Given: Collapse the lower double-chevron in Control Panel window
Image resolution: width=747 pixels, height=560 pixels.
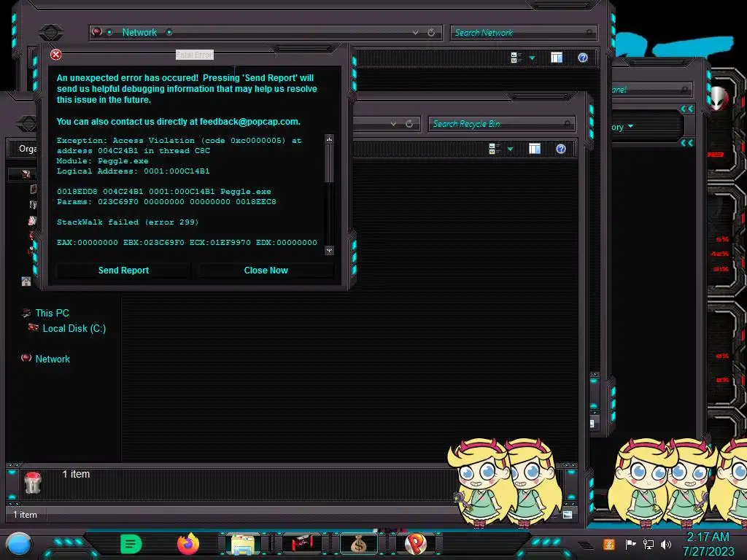Looking at the screenshot, I should (686, 143).
